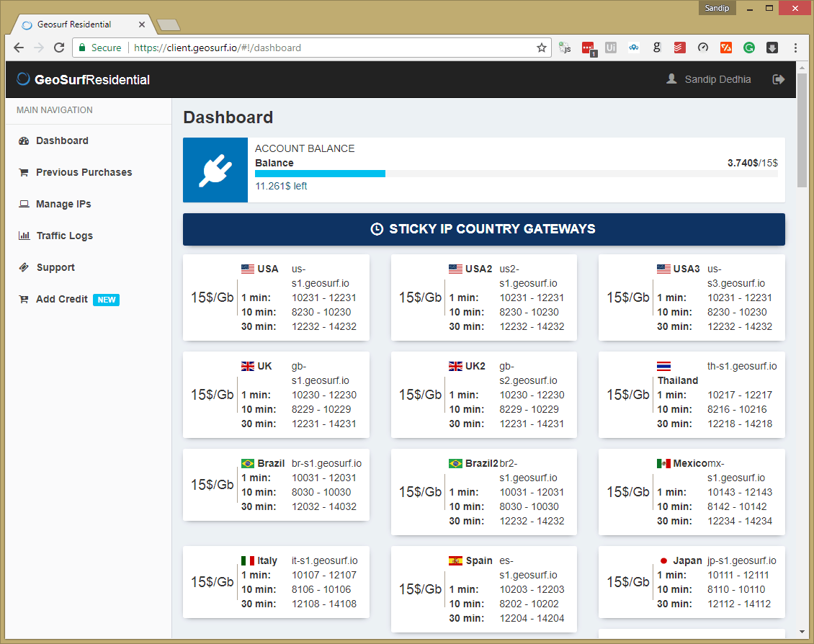Click the Japan host jp-s1.geosurf.io
Screen dimensions: 814x644
point(741,560)
